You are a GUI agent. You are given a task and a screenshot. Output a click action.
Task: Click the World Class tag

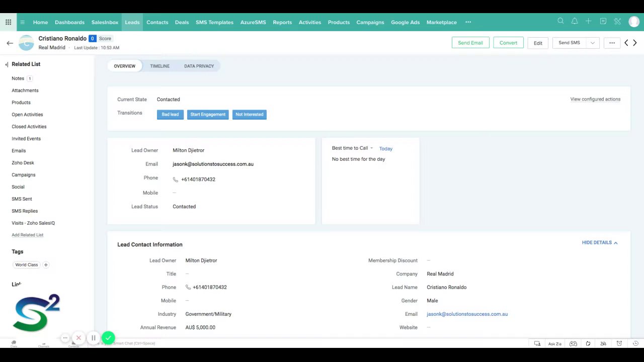(27, 265)
